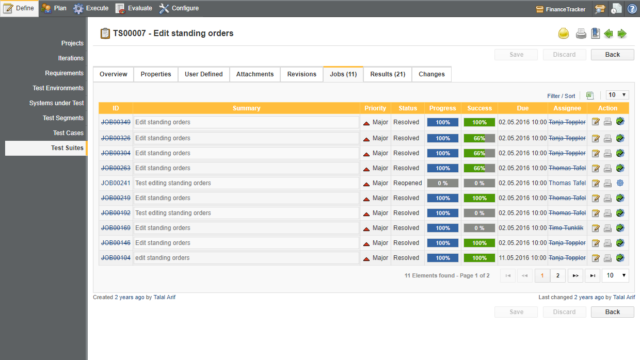Open Test Cases in the sidebar
Image resolution: width=640 pixels, height=360 pixels.
pyautogui.click(x=68, y=133)
